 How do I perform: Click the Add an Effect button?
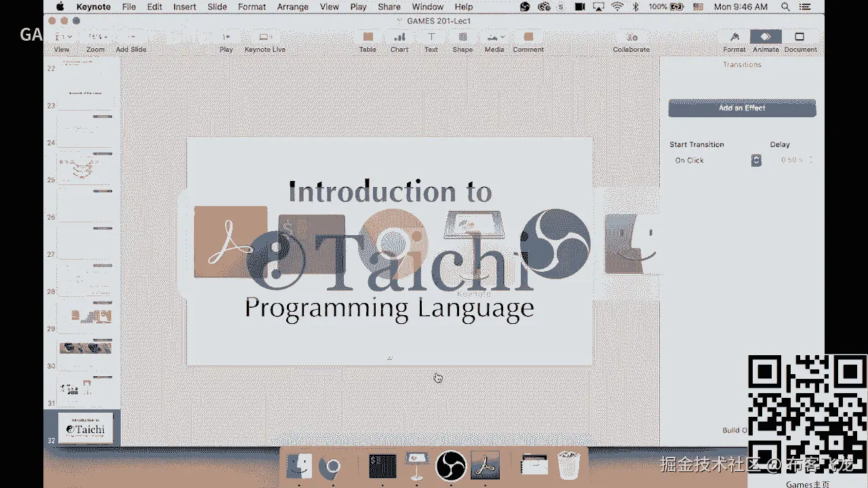[742, 108]
